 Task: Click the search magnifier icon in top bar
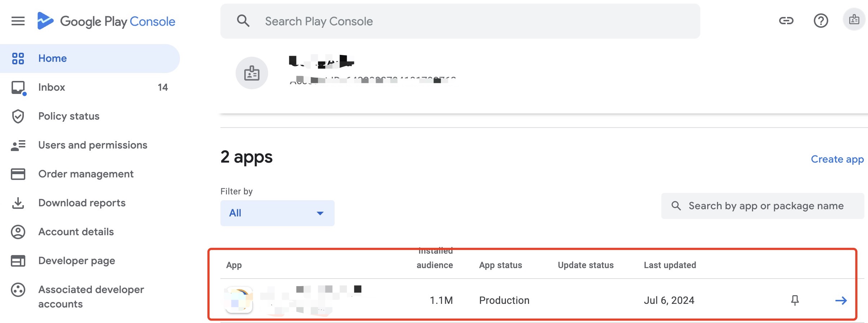[243, 21]
